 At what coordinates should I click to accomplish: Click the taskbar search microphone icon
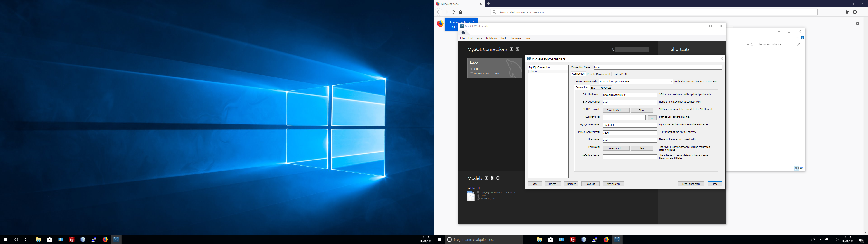pyautogui.click(x=518, y=240)
